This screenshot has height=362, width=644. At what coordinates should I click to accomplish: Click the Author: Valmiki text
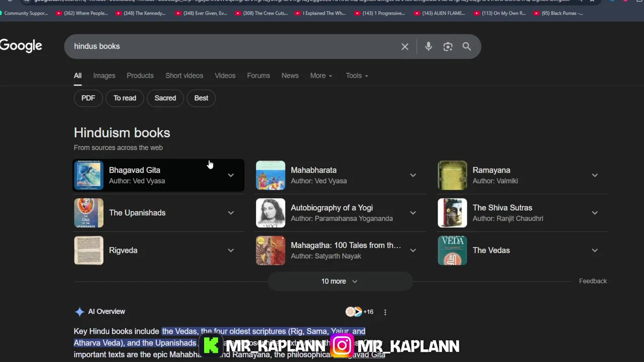[495, 181]
